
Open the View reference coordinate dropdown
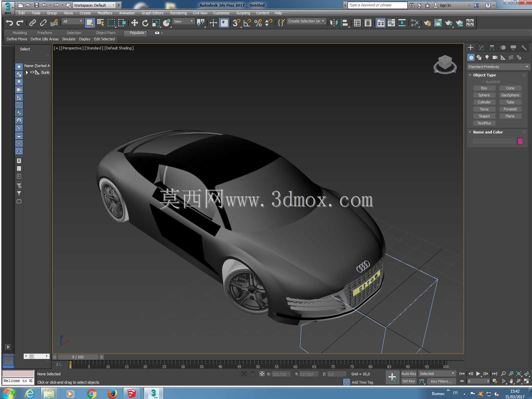pos(183,21)
